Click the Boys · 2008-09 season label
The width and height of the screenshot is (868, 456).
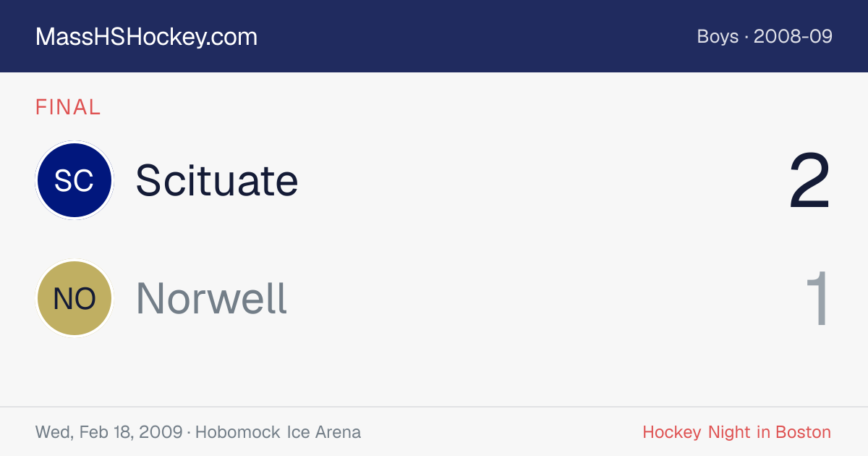(x=765, y=36)
